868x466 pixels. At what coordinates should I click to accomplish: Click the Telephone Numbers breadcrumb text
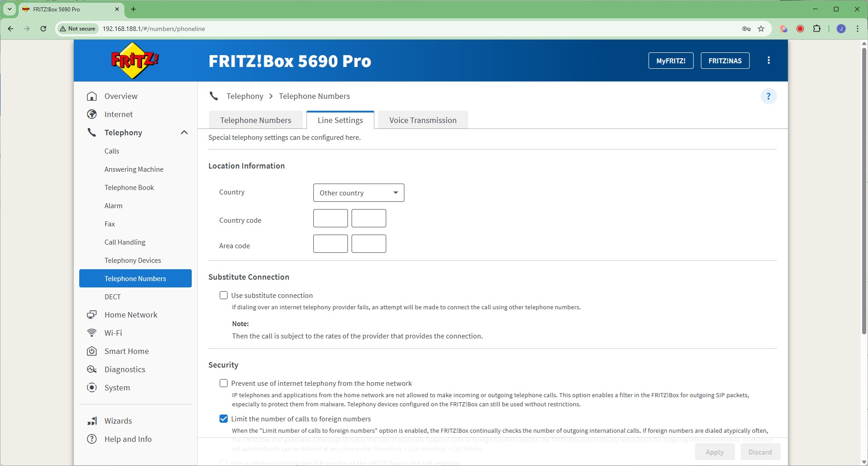click(x=315, y=96)
